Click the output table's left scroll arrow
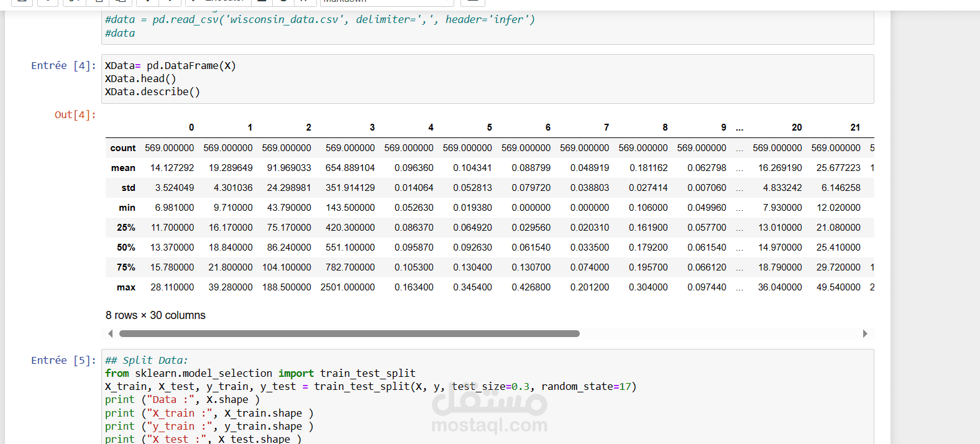Screen dimensions: 980x444 point(111,334)
